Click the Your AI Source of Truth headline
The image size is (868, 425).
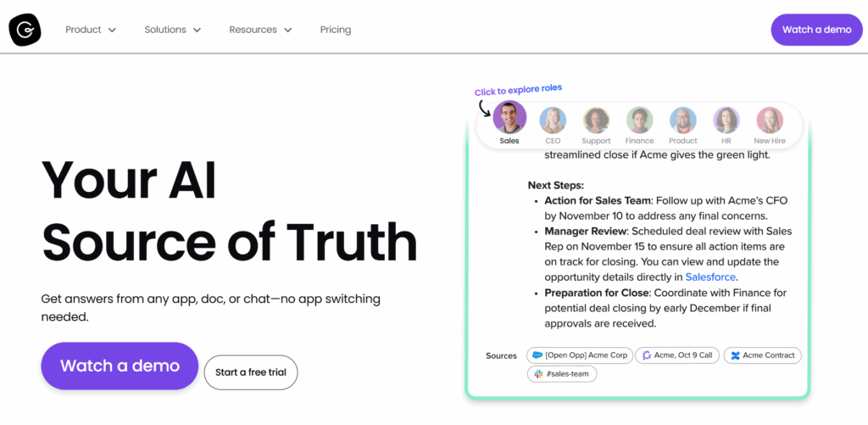click(x=229, y=211)
